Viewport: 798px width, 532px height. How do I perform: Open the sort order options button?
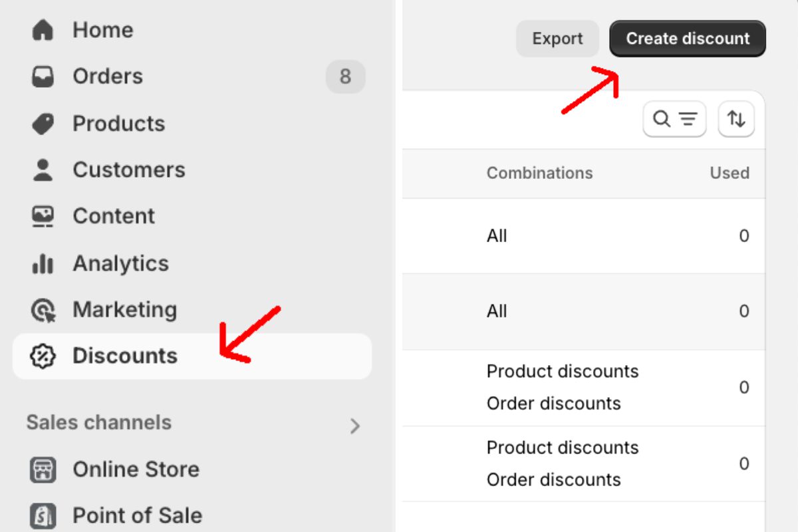(x=736, y=119)
